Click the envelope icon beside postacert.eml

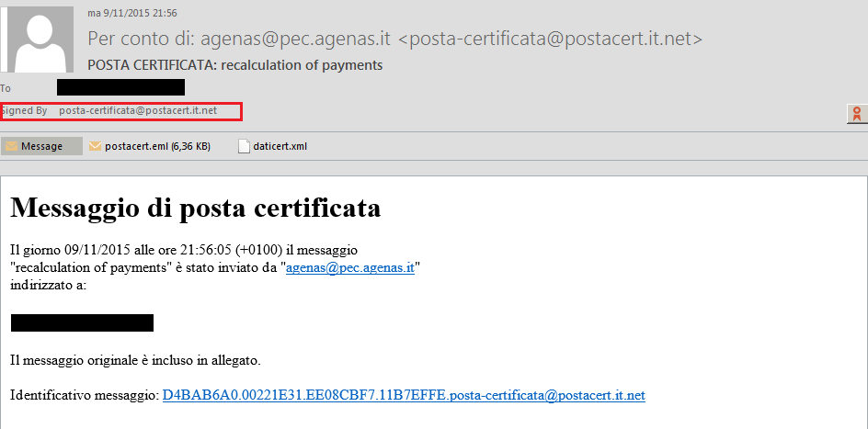point(96,146)
